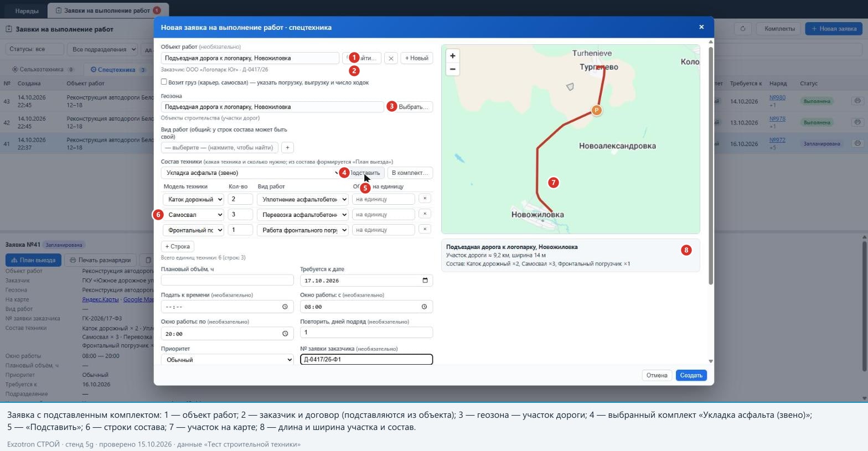This screenshot has height=451, width=868.
Task: Open the Приоритет dropdown showing Обычный
Action: click(x=227, y=360)
